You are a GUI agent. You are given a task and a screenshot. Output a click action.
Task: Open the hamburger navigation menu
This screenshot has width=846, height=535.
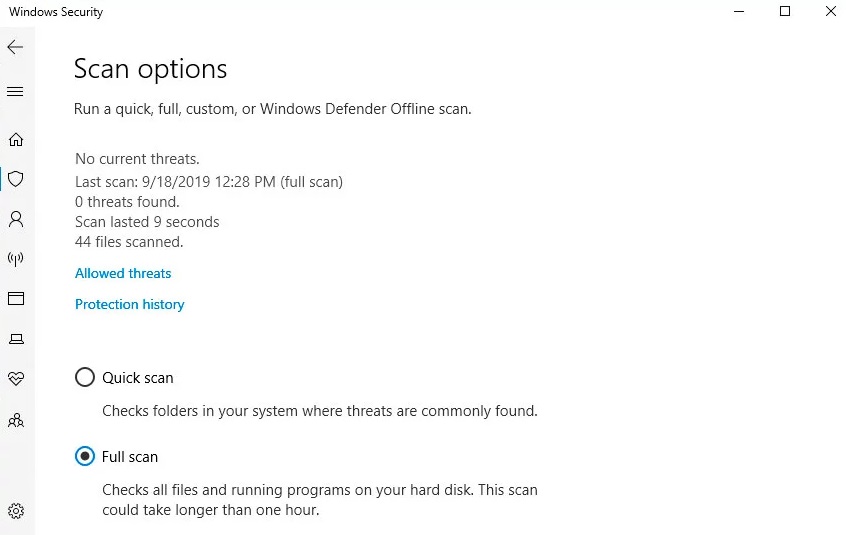(15, 92)
